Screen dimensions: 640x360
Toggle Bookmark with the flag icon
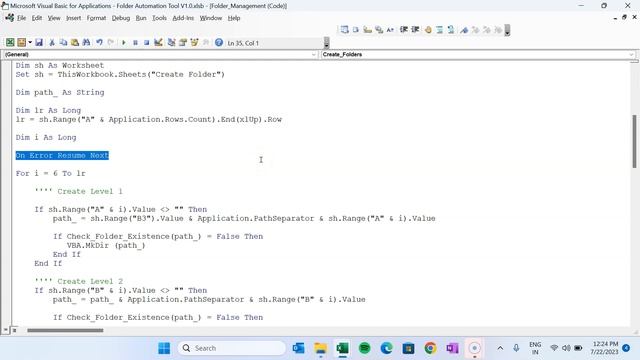(464, 30)
